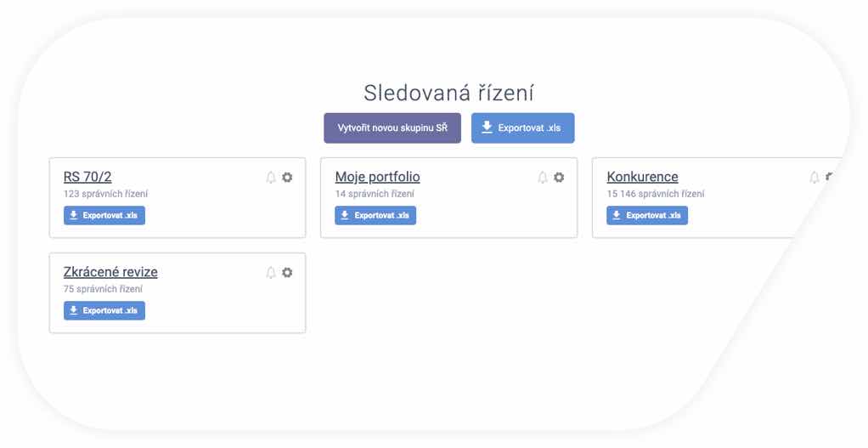This screenshot has width=868, height=448.
Task: Open the Konkurence group link
Action: [x=642, y=177]
